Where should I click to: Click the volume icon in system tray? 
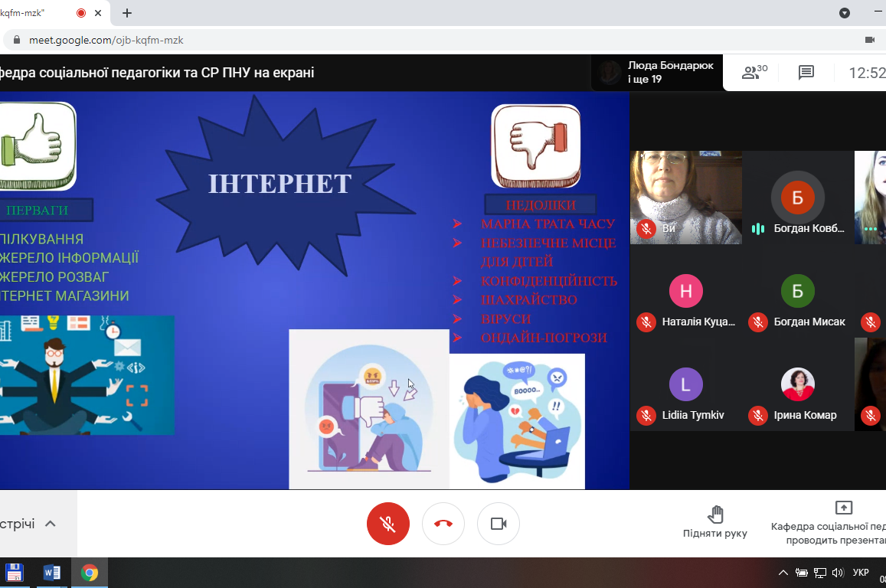(x=837, y=573)
